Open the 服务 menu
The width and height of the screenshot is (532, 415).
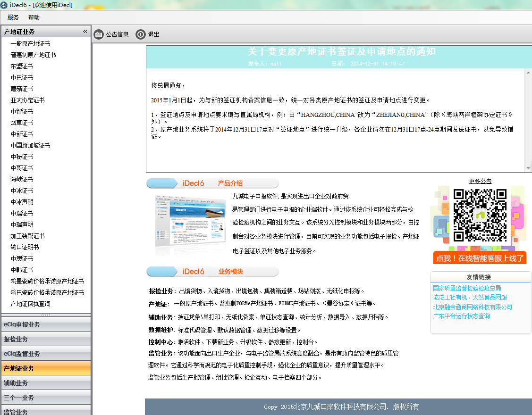click(x=13, y=17)
